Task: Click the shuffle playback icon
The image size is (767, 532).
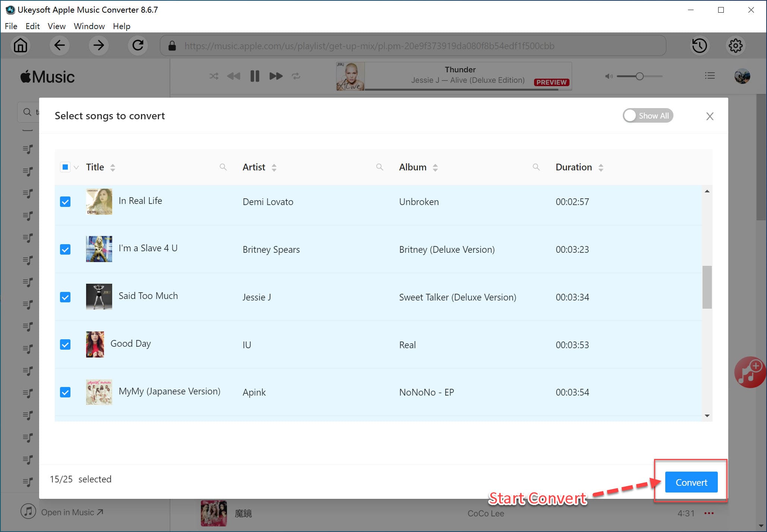Action: (213, 76)
